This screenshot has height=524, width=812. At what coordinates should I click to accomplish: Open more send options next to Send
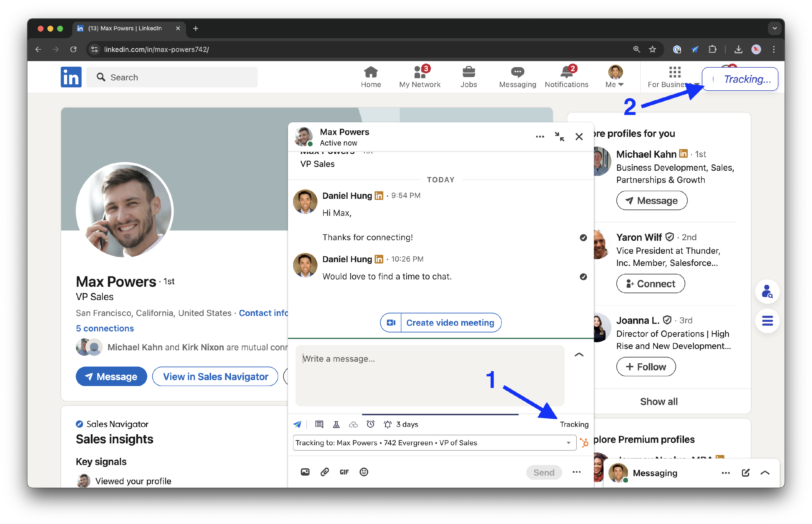(576, 472)
